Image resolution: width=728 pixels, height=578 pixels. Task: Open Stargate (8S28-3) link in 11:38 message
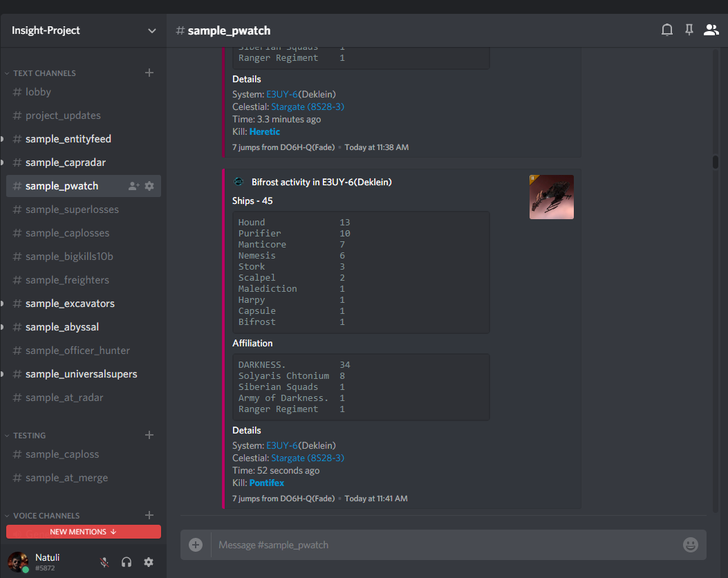[x=308, y=106]
